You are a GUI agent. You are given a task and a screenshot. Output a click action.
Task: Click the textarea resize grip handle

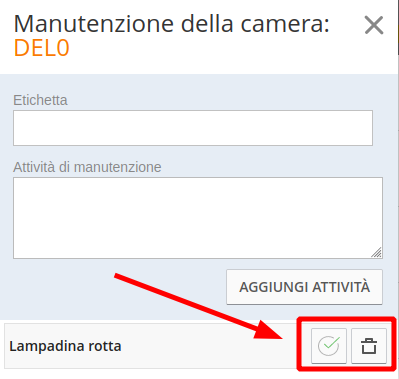point(377,253)
